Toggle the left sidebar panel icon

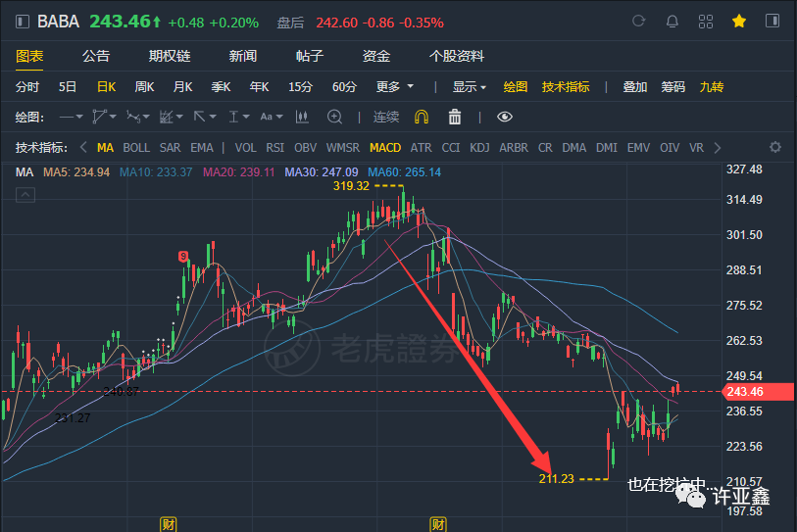[23, 22]
